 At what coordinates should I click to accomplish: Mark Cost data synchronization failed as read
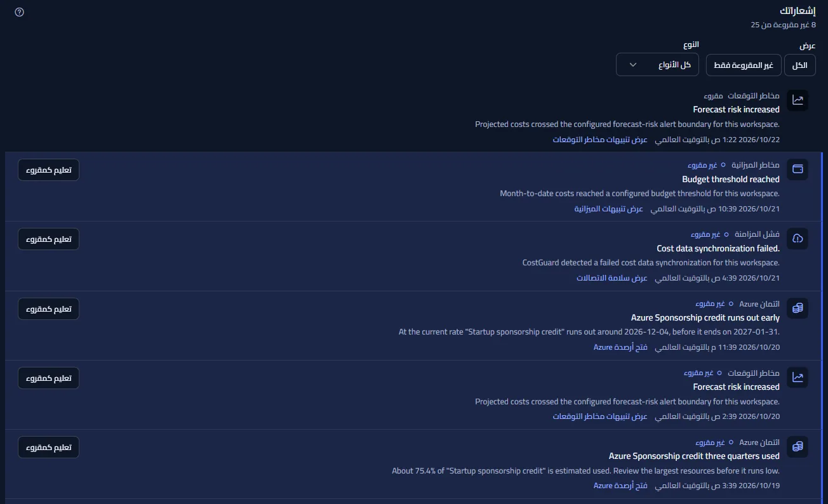tap(49, 239)
